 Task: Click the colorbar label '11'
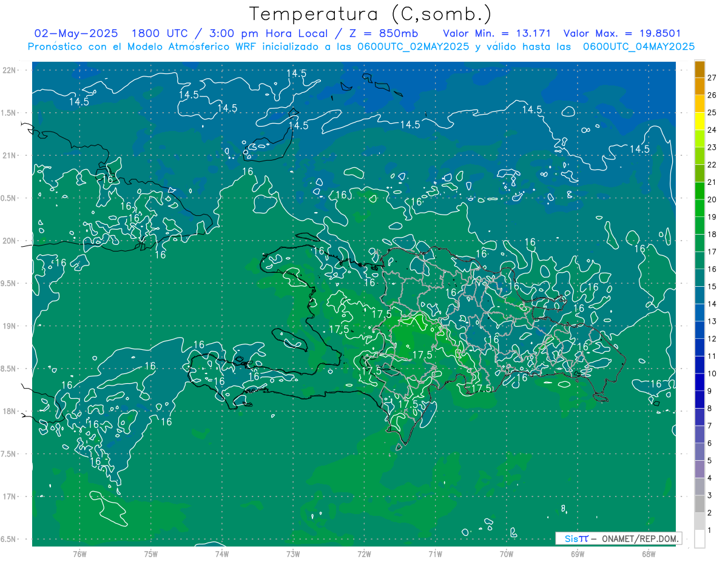click(712, 356)
